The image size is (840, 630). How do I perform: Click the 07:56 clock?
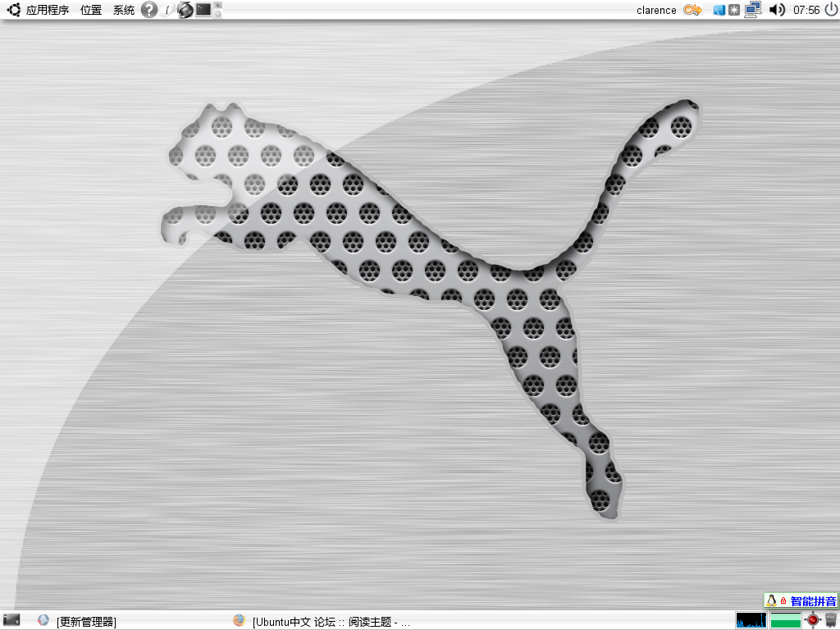point(806,10)
